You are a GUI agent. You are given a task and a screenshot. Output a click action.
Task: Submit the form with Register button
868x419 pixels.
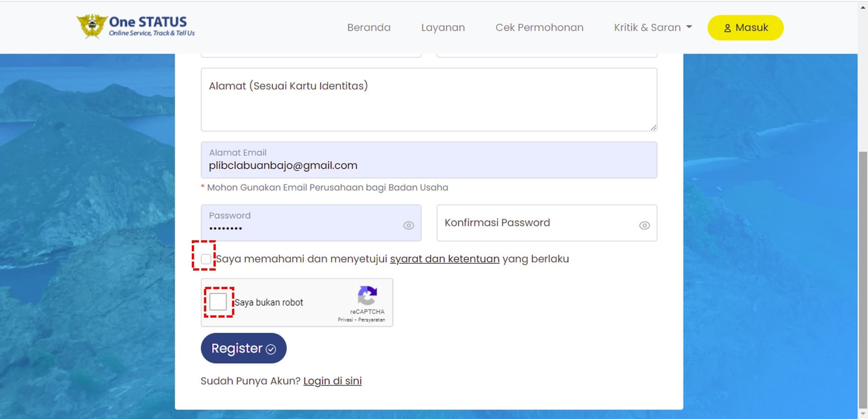(x=243, y=348)
